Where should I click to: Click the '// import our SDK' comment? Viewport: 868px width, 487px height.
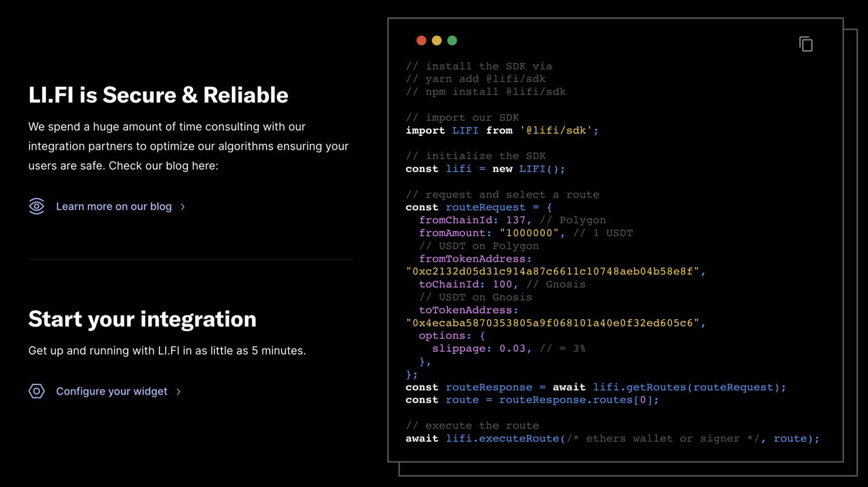pos(462,118)
